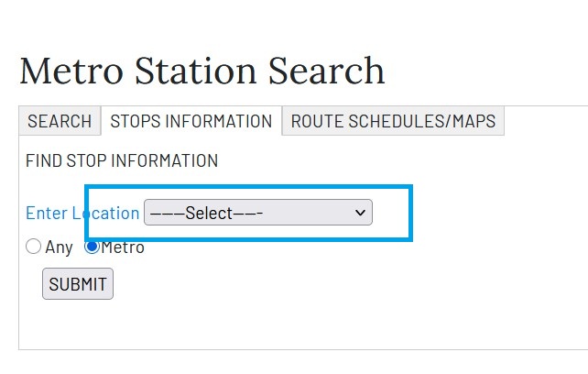Click the "Metro" option label text
The width and height of the screenshot is (588, 374).
point(123,247)
